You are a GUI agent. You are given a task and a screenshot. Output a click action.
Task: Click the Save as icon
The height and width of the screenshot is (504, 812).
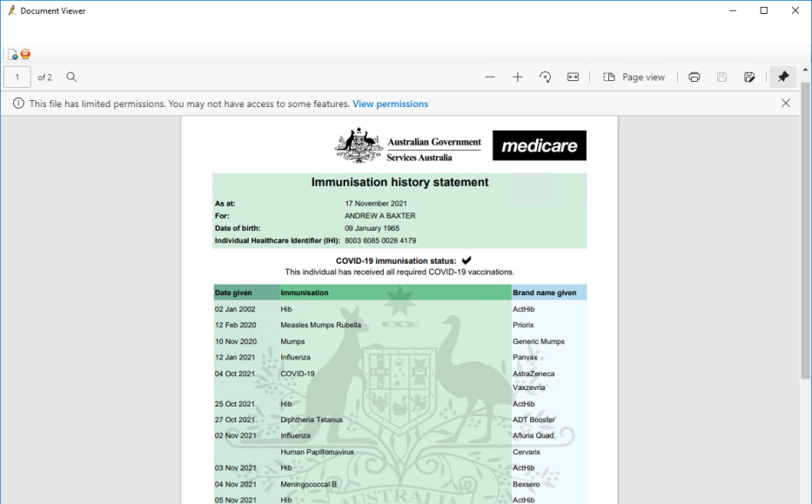click(749, 77)
